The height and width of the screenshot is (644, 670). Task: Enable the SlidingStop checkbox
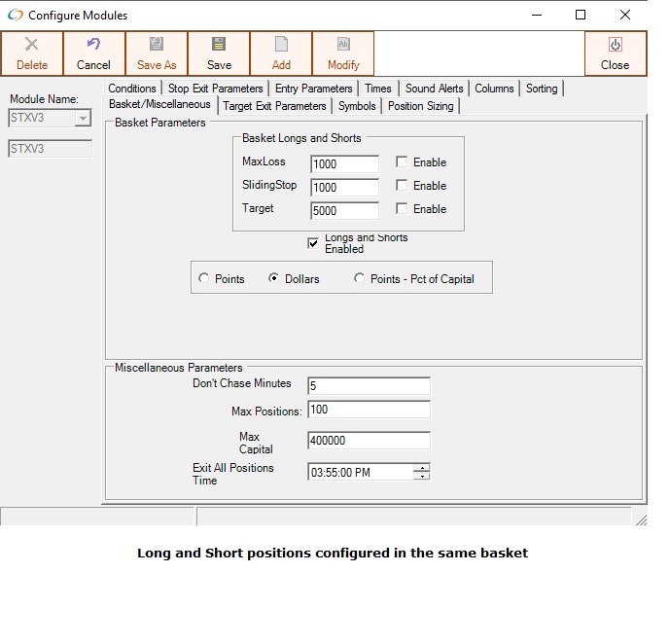point(402,186)
